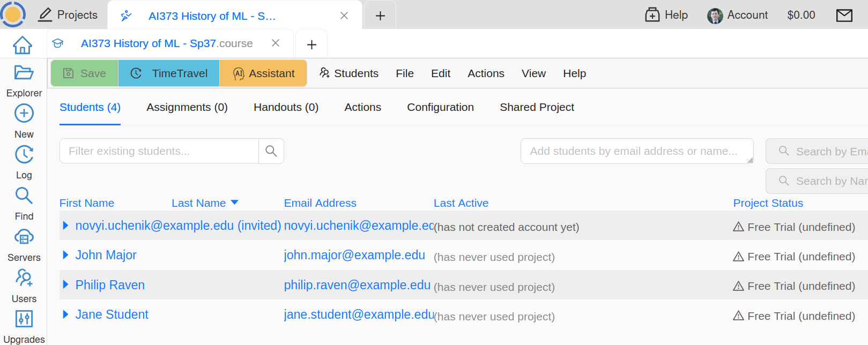This screenshot has width=868, height=345.
Task: Expand the John Major student row
Action: [x=65, y=255]
